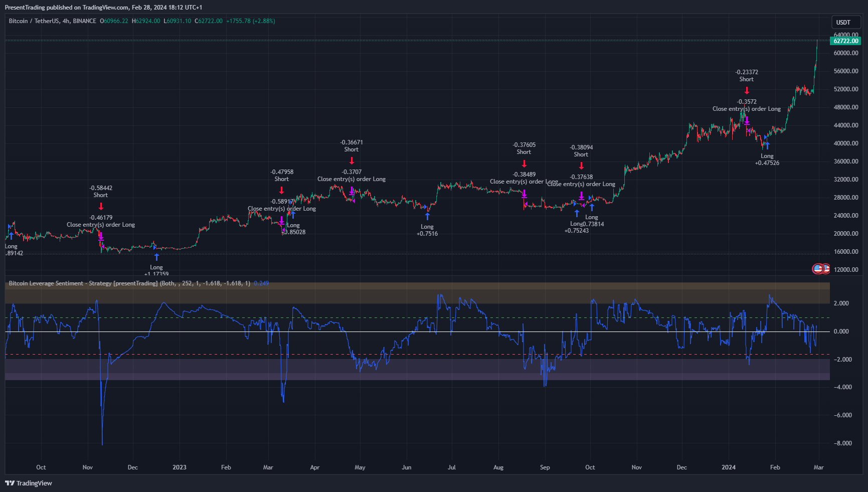Click 48000.00 on the price axis
This screenshot has width=868, height=492.
[846, 107]
